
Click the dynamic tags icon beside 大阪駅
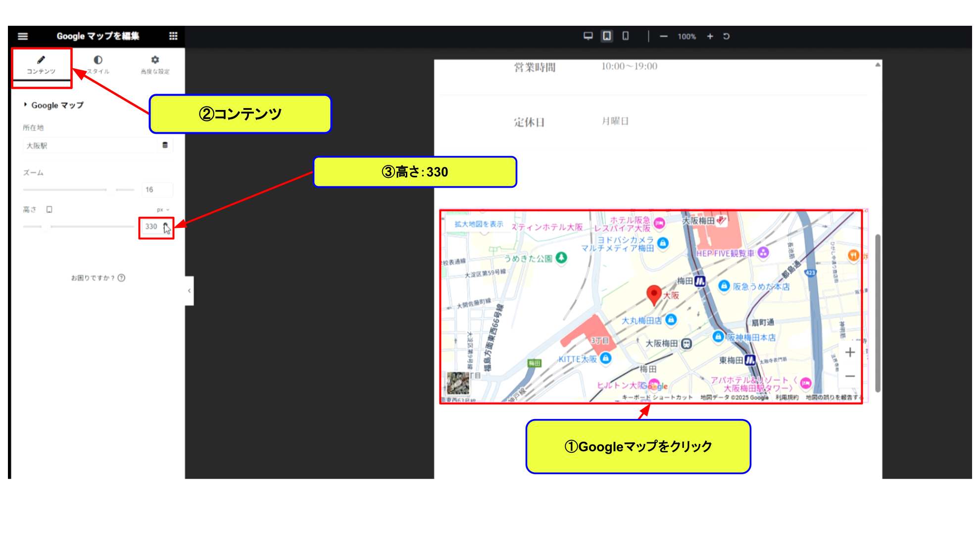point(165,145)
